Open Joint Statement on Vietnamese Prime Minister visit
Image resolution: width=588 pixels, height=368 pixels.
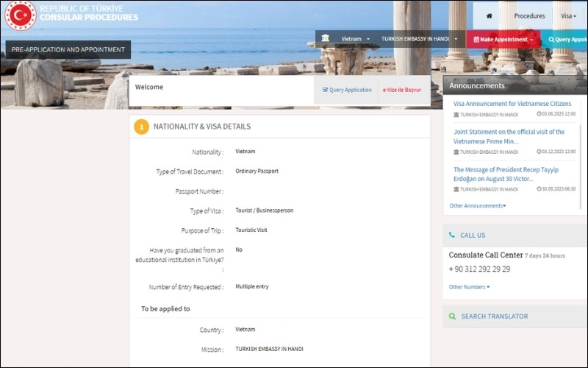pos(509,136)
